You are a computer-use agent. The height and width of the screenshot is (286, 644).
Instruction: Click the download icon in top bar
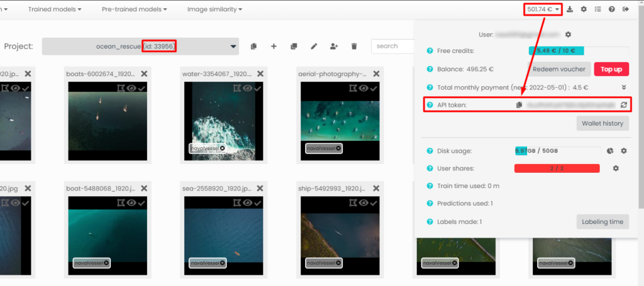(570, 9)
